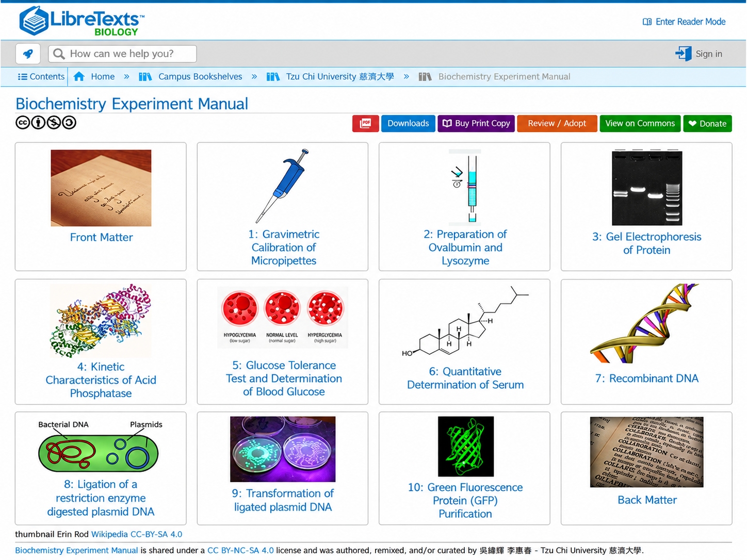
Task: Open the Review / Adopt menu
Action: click(557, 123)
